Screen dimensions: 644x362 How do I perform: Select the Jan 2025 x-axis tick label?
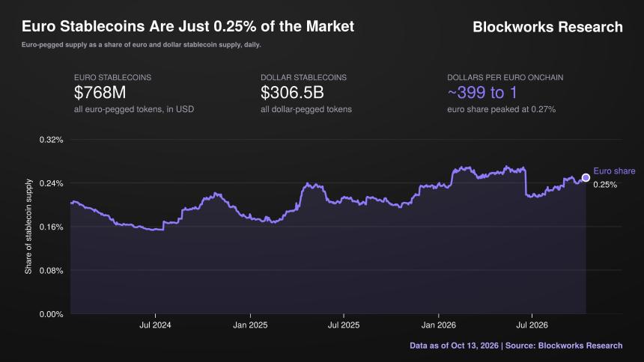[x=250, y=325]
